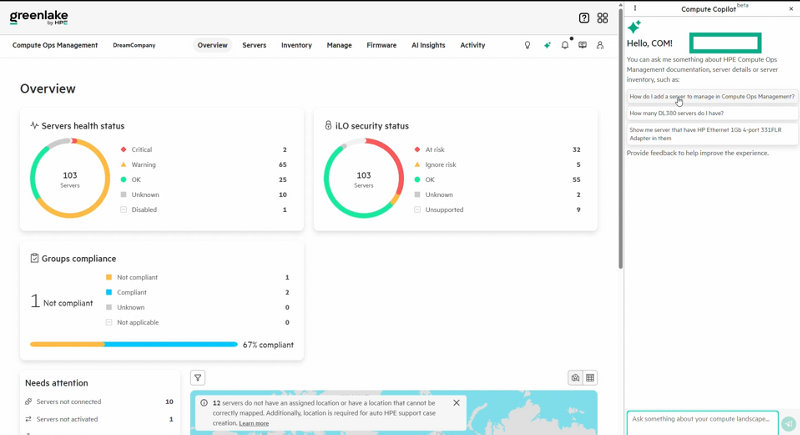Image resolution: width=800 pixels, height=435 pixels.
Task: Click the Groups compliance clipboard icon
Action: tap(34, 259)
